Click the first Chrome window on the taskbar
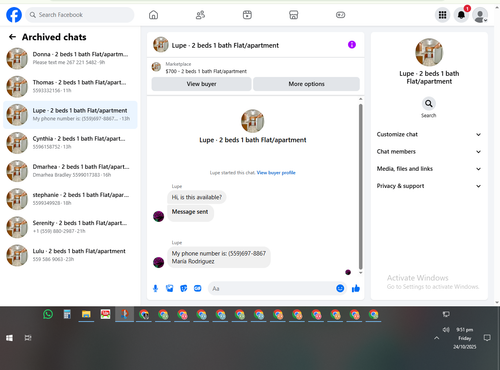500x370 pixels. click(x=144, y=314)
